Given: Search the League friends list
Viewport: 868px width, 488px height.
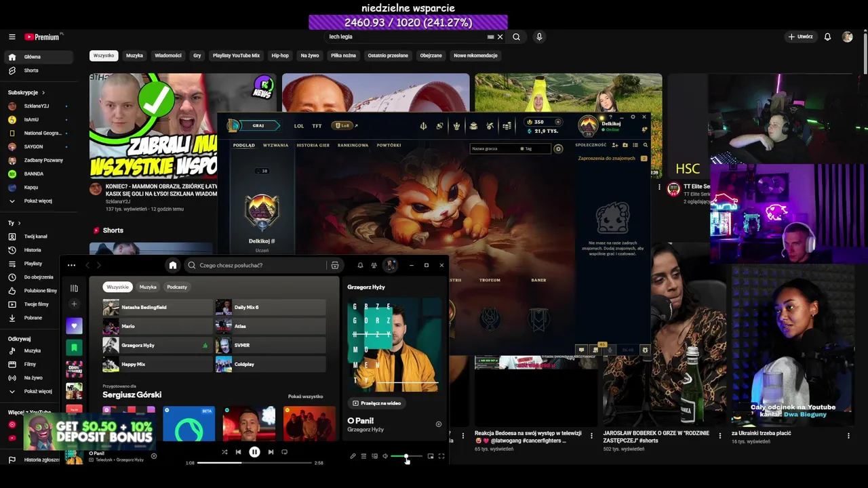Looking at the screenshot, I should pos(645,145).
